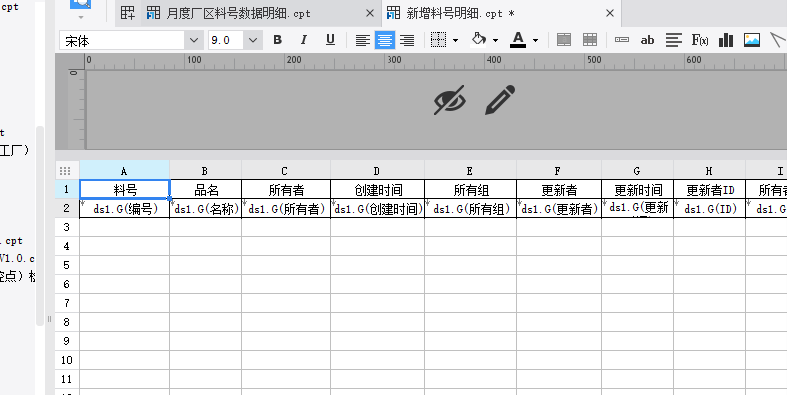The height and width of the screenshot is (395, 787).
Task: Insert plain text 'ab' element
Action: 647,40
